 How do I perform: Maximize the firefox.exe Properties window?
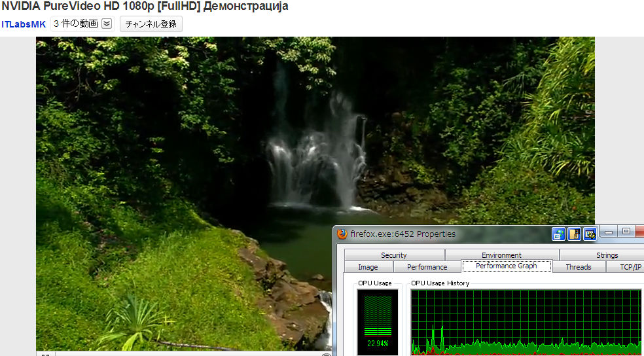626,232
